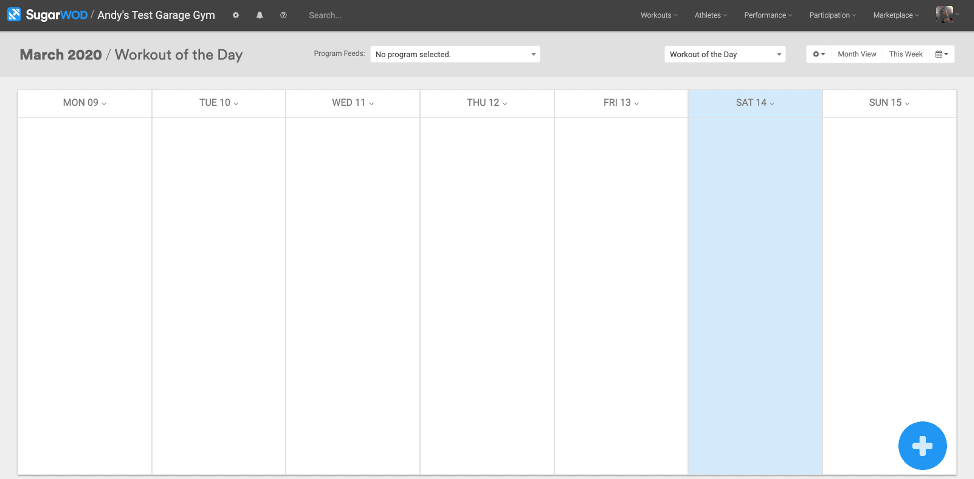Open the Athletes menu
The width and height of the screenshot is (974, 479).
click(x=711, y=16)
